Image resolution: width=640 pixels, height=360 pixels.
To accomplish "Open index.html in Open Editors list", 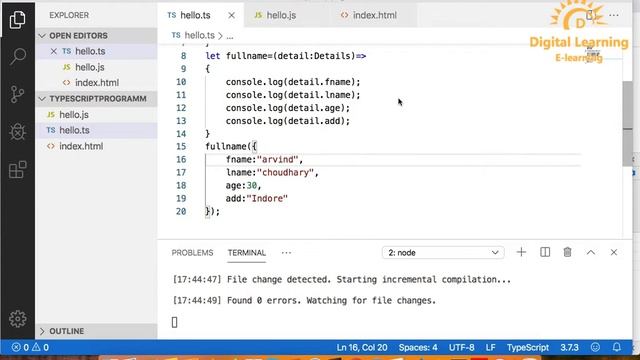I will pyautogui.click(x=96, y=83).
